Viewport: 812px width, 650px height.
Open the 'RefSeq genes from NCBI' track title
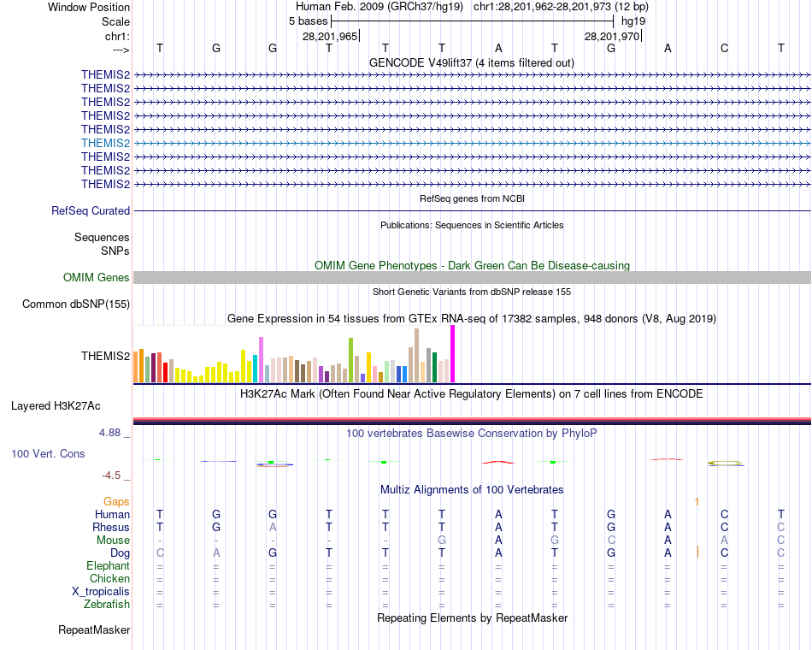(472, 198)
